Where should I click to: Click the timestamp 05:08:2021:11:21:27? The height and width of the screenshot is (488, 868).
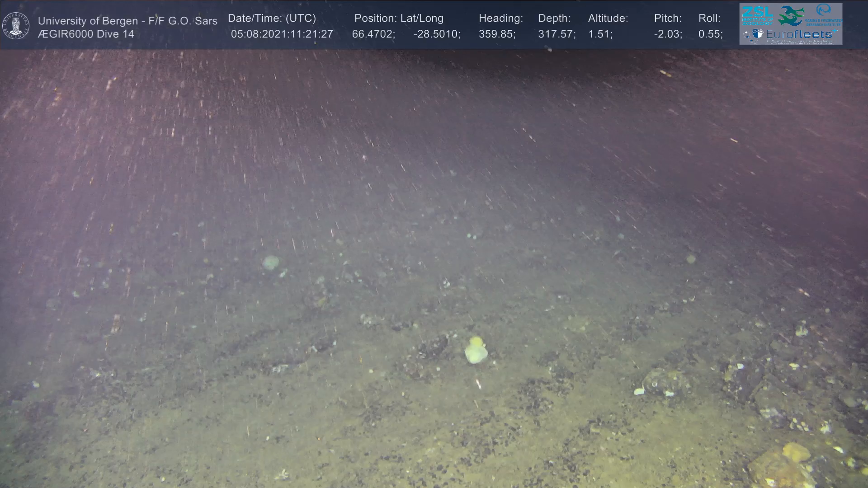[282, 34]
